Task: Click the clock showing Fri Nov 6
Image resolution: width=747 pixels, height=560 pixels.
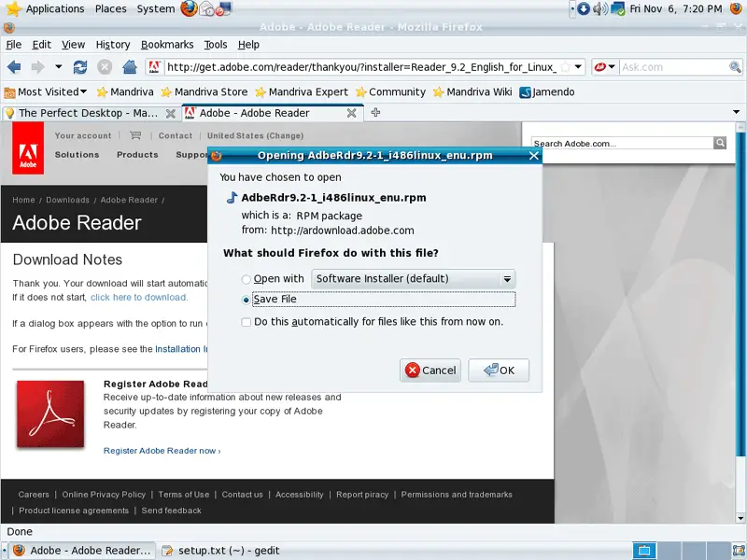Action: [676, 8]
